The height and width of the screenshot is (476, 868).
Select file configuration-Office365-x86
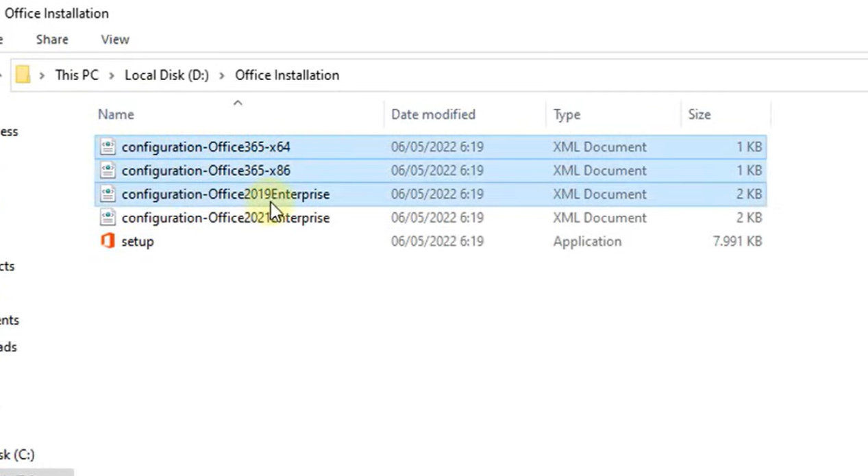coord(206,170)
